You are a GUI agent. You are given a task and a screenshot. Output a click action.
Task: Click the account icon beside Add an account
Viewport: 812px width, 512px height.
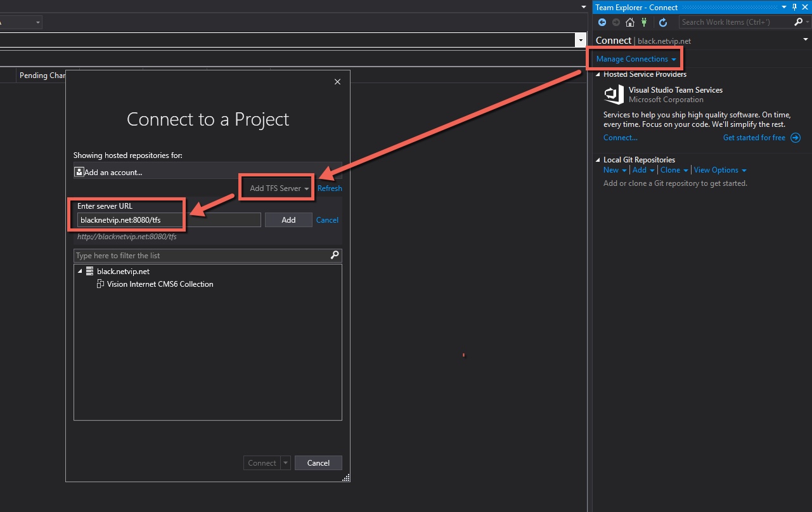[x=79, y=172]
